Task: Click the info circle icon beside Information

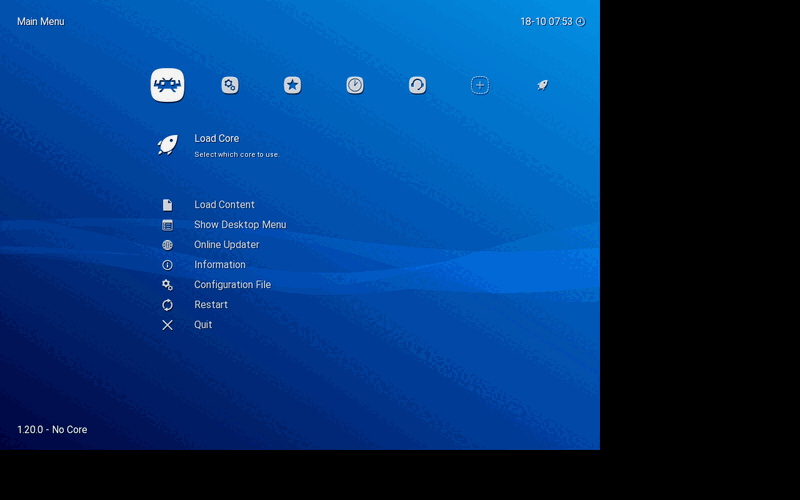Action: (167, 265)
